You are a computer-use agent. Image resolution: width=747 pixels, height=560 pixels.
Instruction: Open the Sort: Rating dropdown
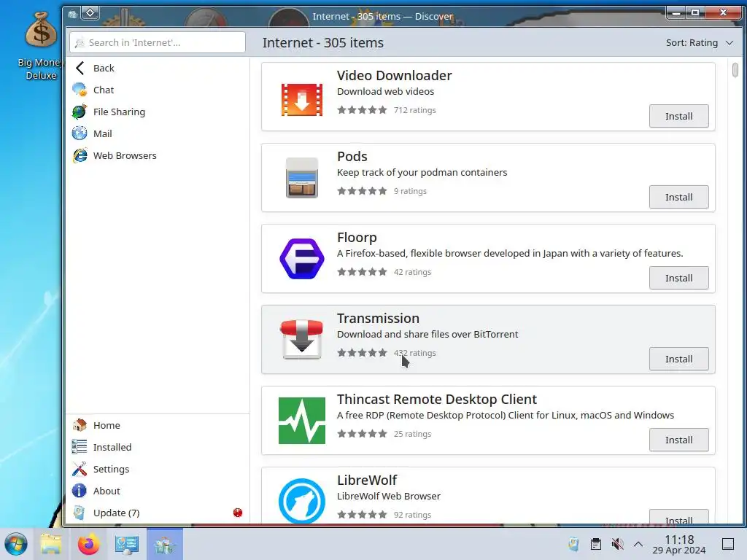(x=700, y=42)
